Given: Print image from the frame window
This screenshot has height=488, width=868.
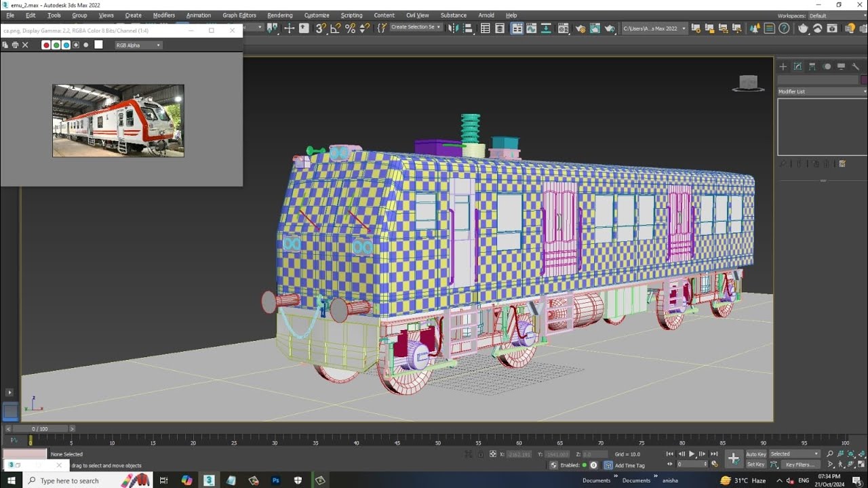Looking at the screenshot, I should (x=15, y=45).
